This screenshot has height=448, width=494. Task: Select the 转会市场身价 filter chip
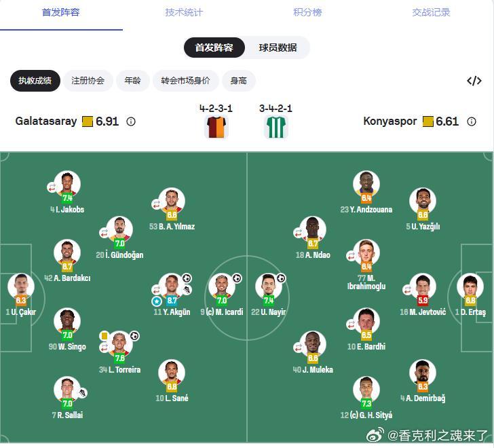(x=185, y=81)
